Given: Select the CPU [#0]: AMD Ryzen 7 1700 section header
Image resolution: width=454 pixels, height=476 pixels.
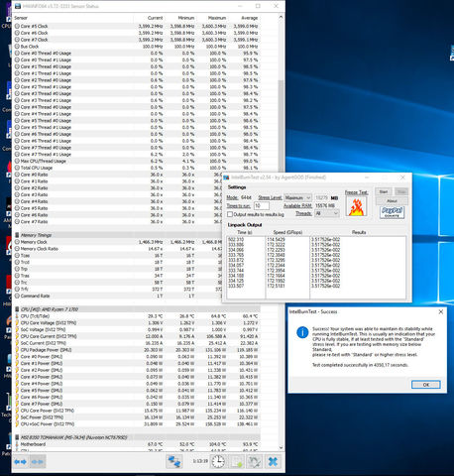Looking at the screenshot, I should tap(136, 309).
